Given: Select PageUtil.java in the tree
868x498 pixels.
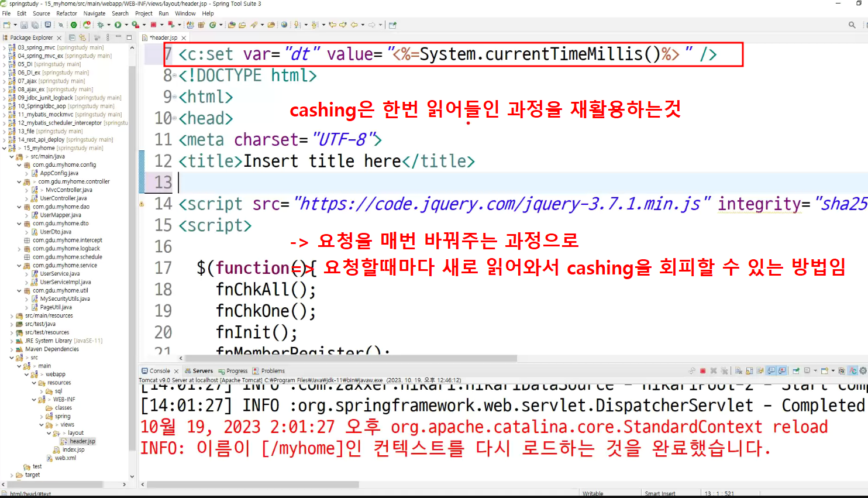Looking at the screenshot, I should point(56,307).
